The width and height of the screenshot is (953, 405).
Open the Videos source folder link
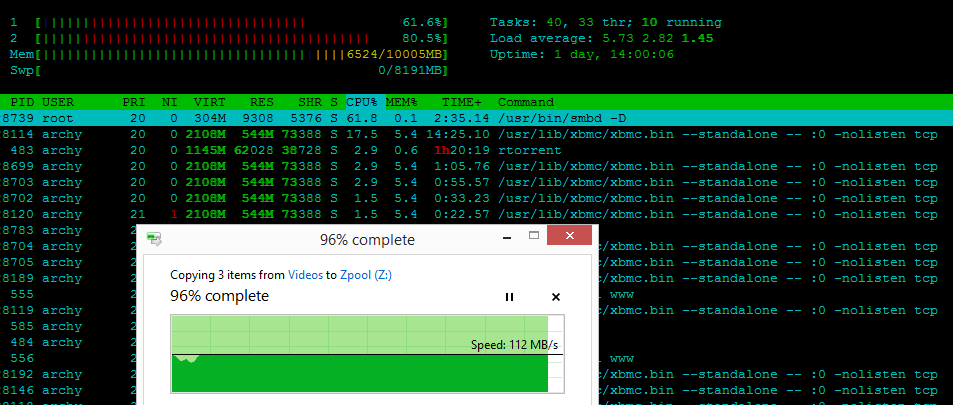[305, 273]
